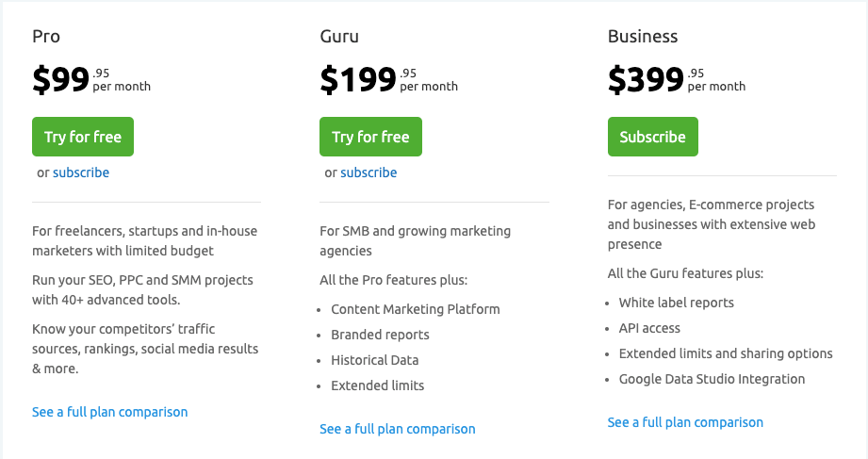This screenshot has width=868, height=459.
Task: Click the Google Data Studio Integration item
Action: pyautogui.click(x=712, y=379)
